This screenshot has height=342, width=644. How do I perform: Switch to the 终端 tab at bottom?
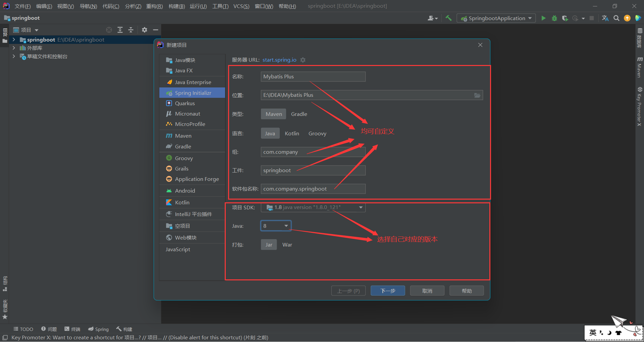point(72,329)
